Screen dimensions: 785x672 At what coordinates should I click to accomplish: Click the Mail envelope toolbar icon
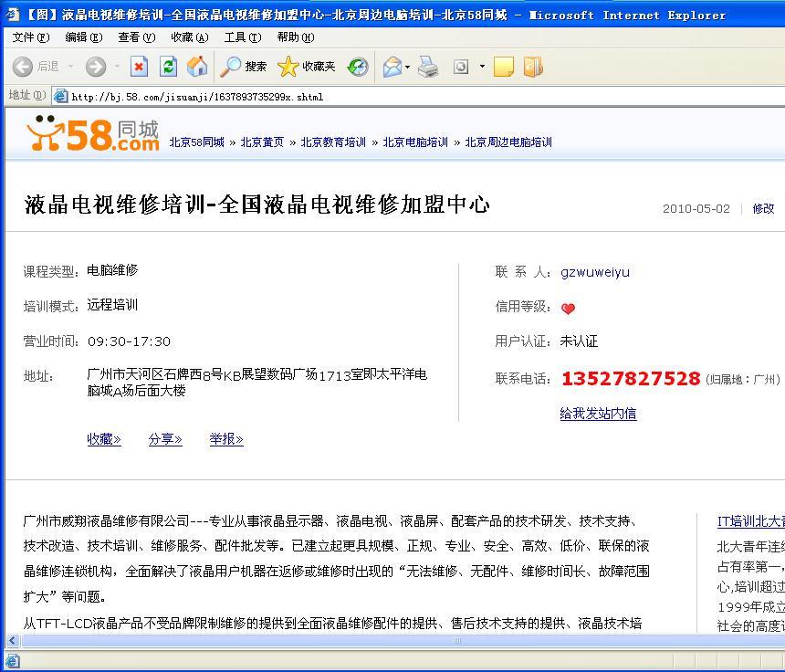392,67
